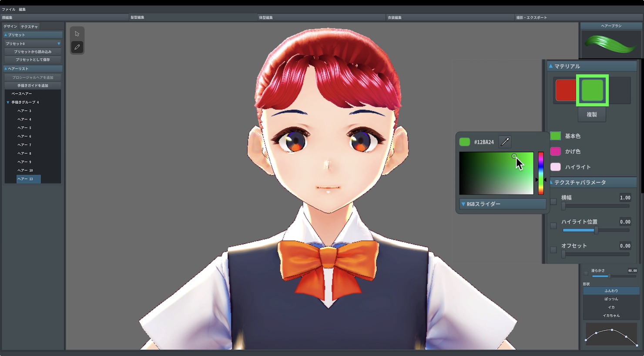This screenshot has width=644, height=356.
Task: Click プリセットとして保存 button
Action: coord(33,60)
